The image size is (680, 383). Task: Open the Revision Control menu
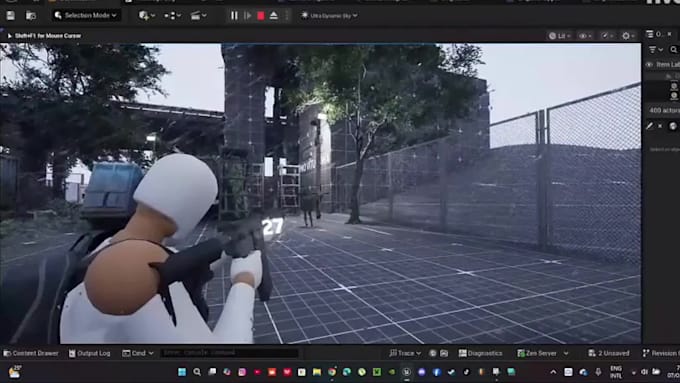(x=660, y=353)
